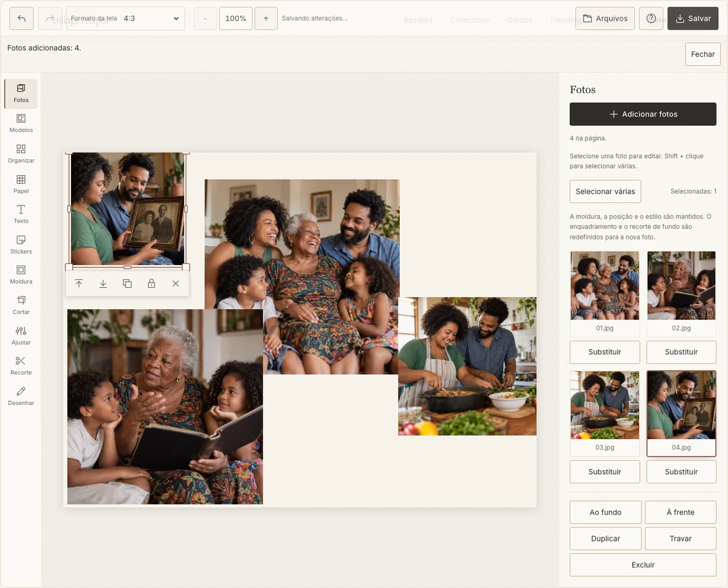The width and height of the screenshot is (728, 588).
Task: Click Substituir under 03.jpg
Action: coord(605,472)
